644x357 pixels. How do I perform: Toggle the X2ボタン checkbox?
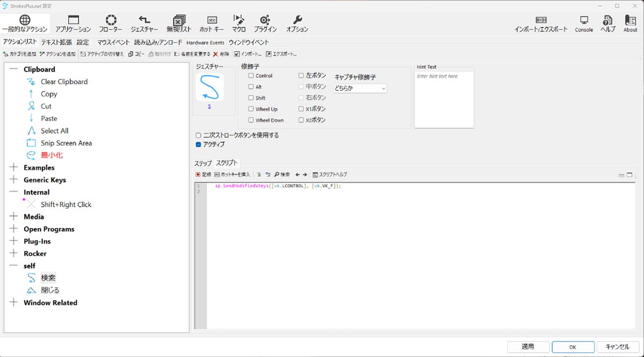pyautogui.click(x=301, y=120)
